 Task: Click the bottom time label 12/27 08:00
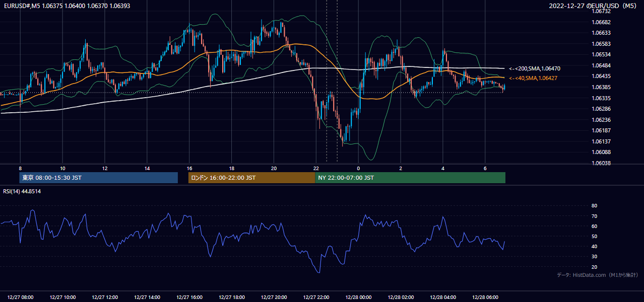21,297
